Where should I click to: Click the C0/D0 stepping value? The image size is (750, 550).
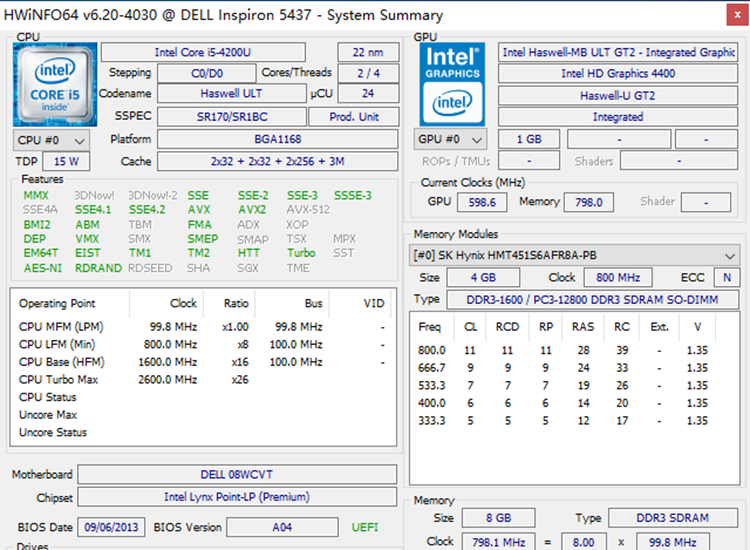pyautogui.click(x=207, y=73)
